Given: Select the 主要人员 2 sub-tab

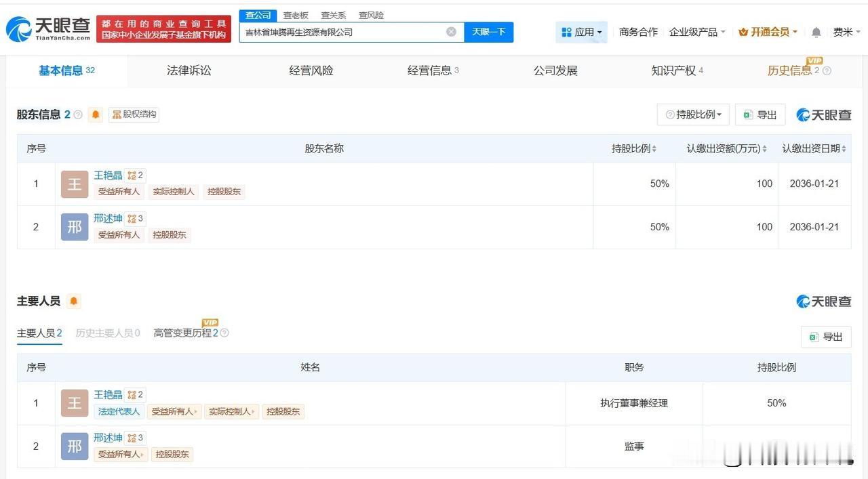Looking at the screenshot, I should pos(39,333).
